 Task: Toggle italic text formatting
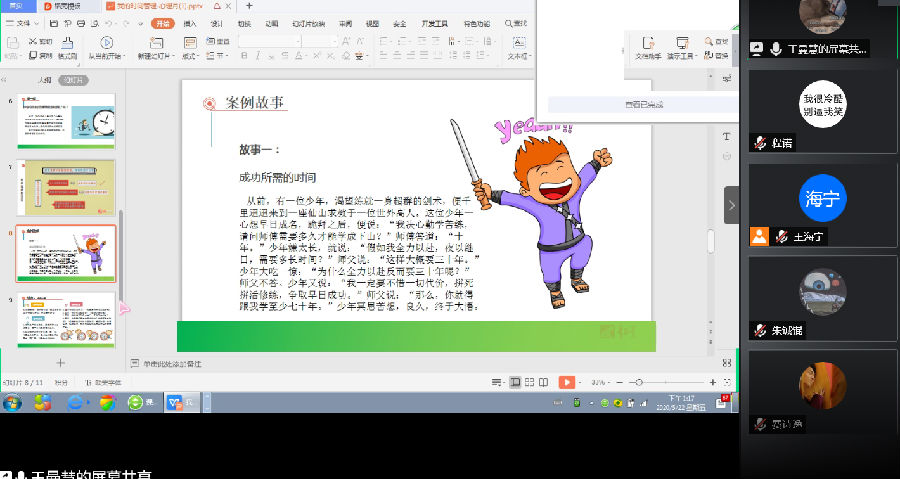tap(257, 58)
